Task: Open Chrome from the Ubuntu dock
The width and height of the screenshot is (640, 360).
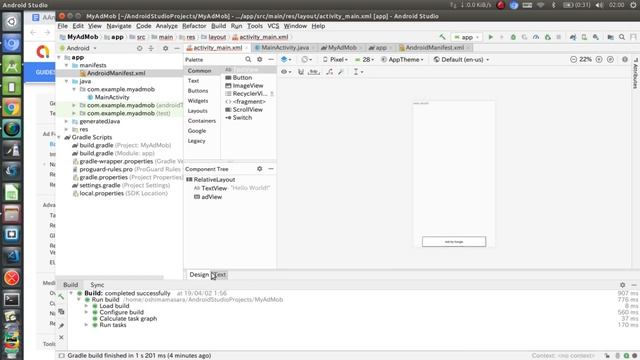Action: pyautogui.click(x=11, y=108)
